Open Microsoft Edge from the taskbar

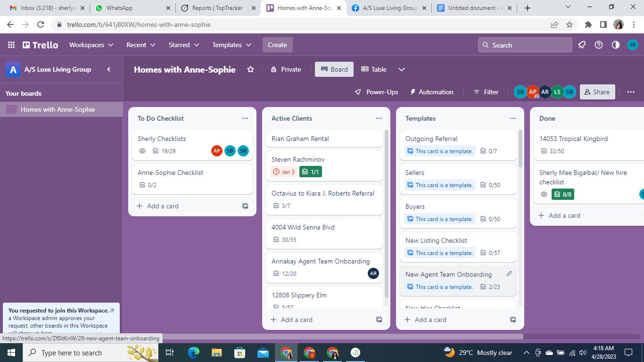(194, 353)
